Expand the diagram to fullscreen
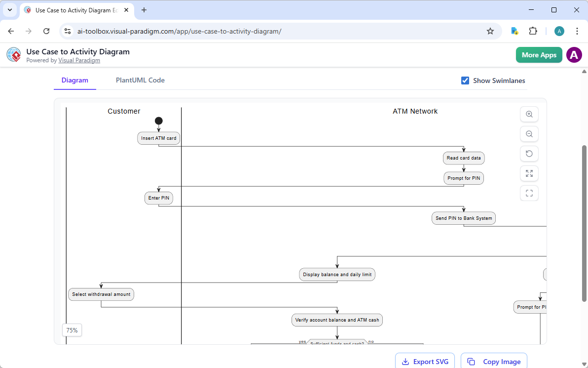The height and width of the screenshot is (368, 588). click(529, 173)
